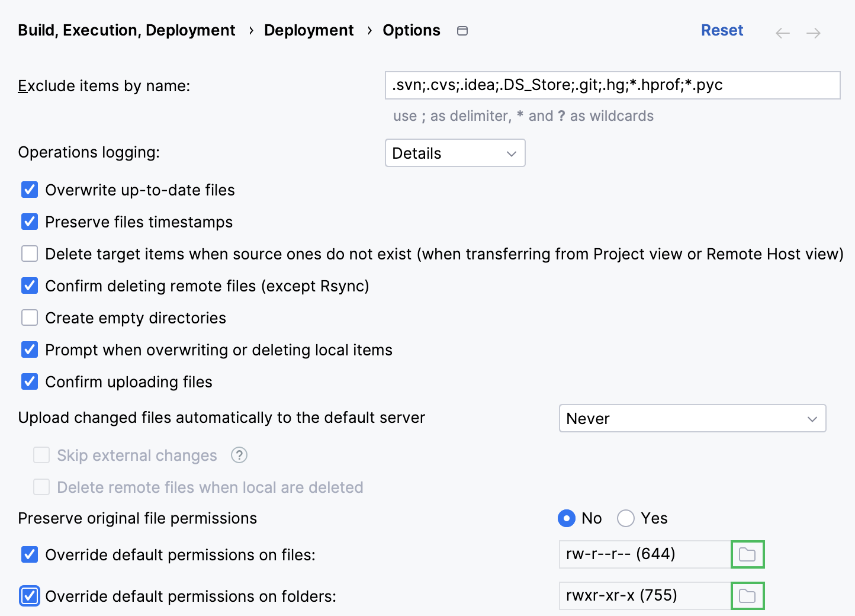Select Yes for Preserve original file permissions
This screenshot has width=855, height=616.
click(x=625, y=518)
